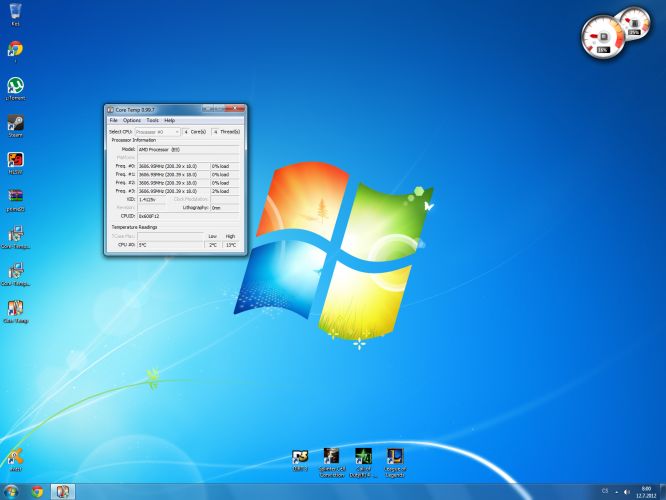Select the HLSW desktop shortcut

coord(15,163)
